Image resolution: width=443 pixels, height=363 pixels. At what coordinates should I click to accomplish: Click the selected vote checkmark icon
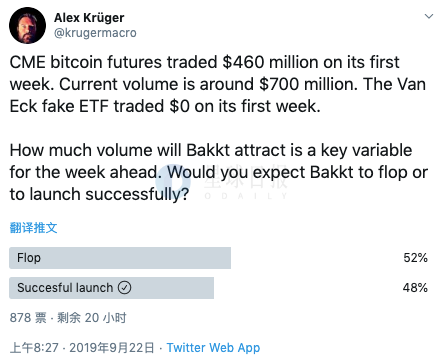124,287
